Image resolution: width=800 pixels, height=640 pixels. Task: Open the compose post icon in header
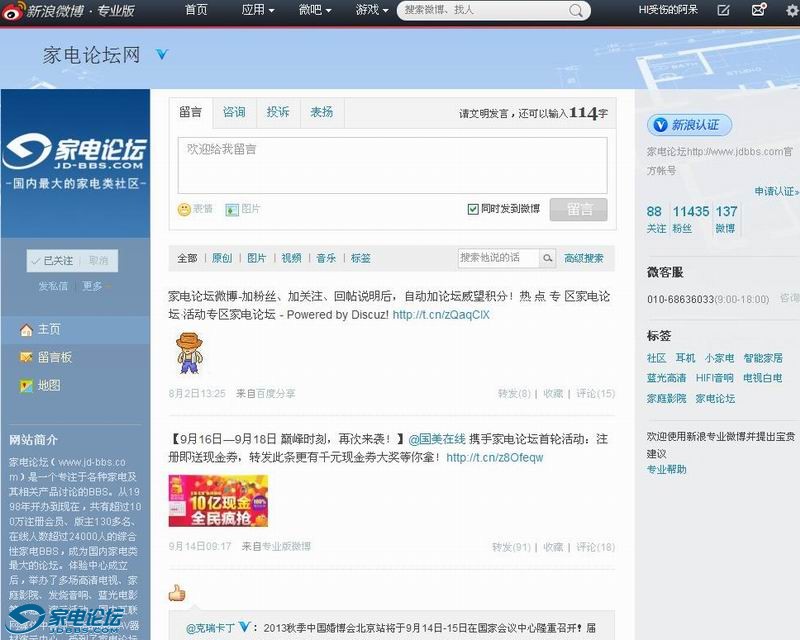point(724,10)
